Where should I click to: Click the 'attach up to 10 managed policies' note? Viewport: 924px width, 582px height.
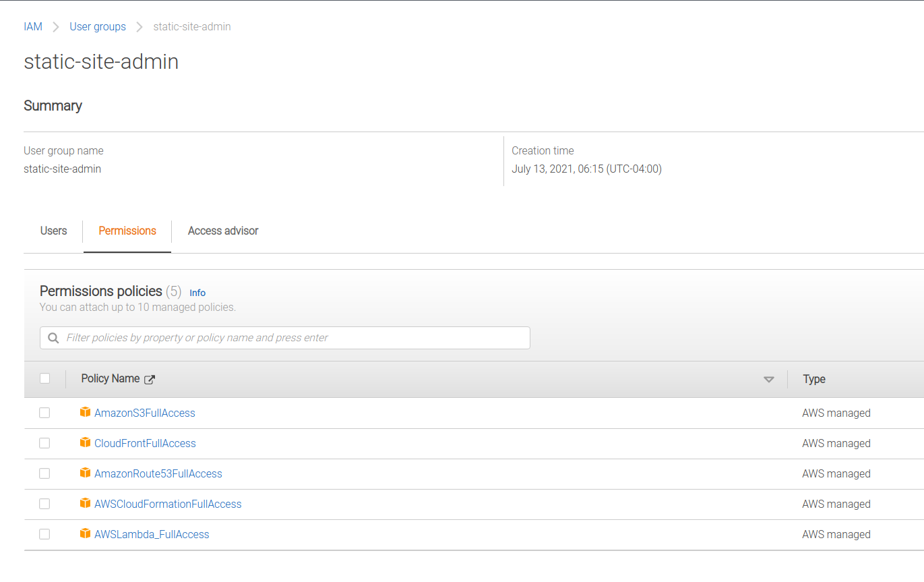(x=137, y=307)
